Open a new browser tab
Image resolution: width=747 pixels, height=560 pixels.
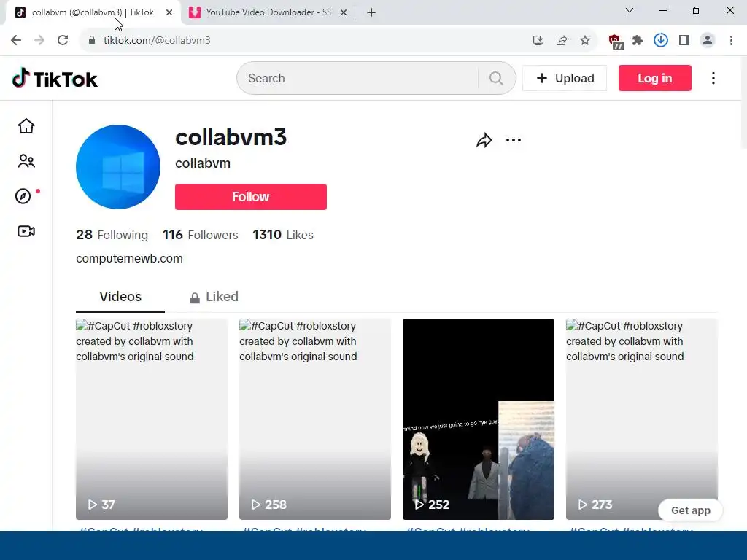(x=371, y=12)
